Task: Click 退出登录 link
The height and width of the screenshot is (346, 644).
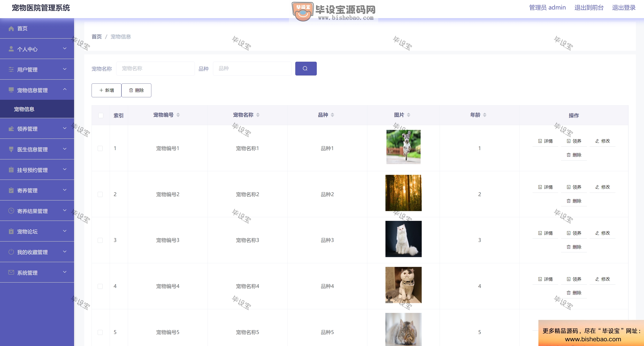Action: click(x=624, y=7)
